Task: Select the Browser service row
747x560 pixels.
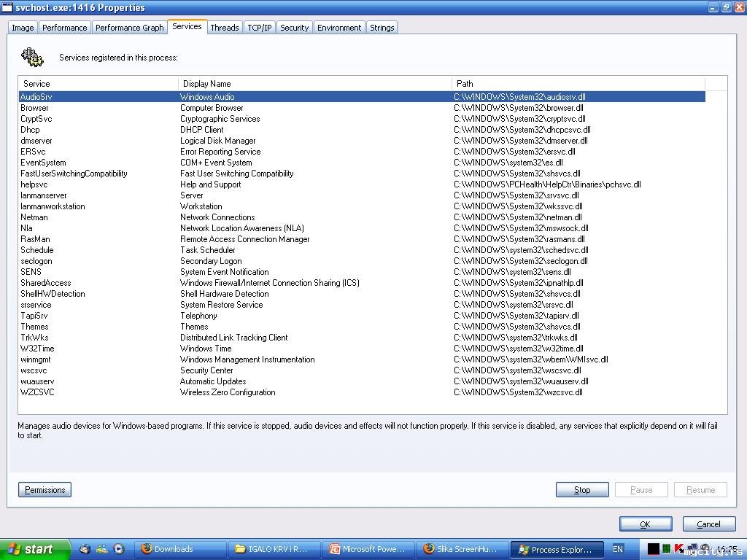Action: pyautogui.click(x=362, y=108)
